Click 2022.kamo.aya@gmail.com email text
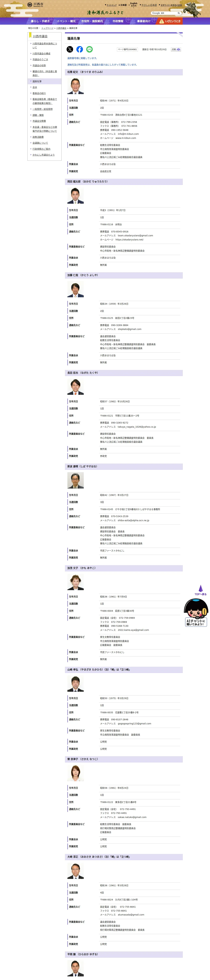Viewport: 210px width, 980px height. [x=133, y=630]
